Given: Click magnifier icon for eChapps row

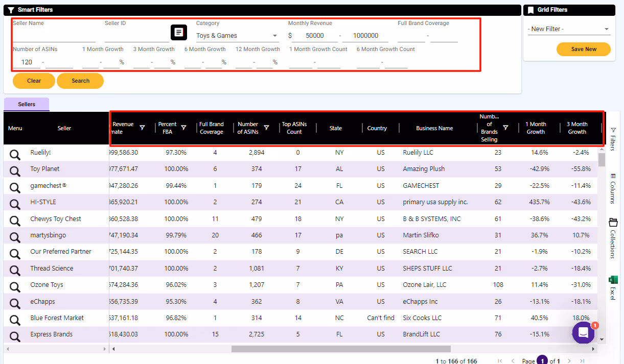Looking at the screenshot, I should point(15,304).
